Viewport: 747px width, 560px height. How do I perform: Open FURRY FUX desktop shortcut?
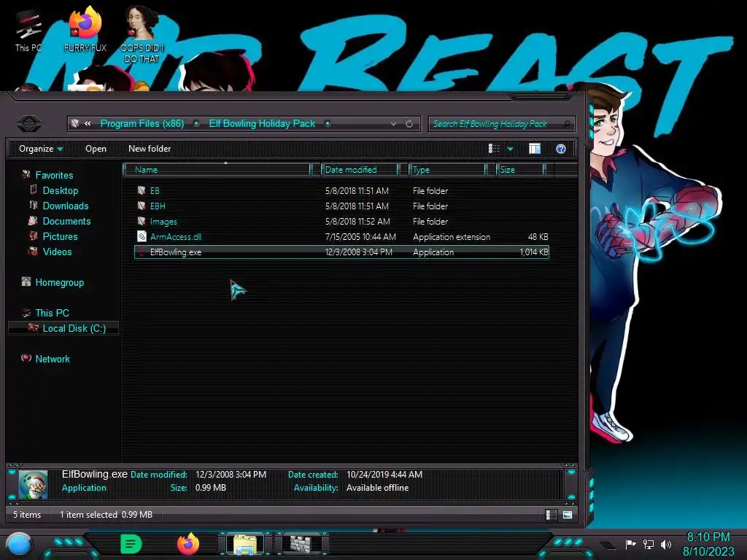tap(85, 29)
